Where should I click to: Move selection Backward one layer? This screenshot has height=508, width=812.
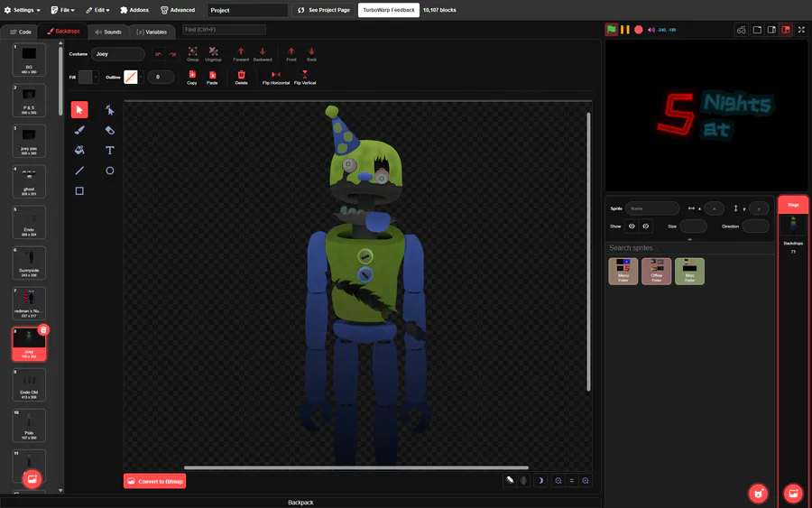[263, 54]
